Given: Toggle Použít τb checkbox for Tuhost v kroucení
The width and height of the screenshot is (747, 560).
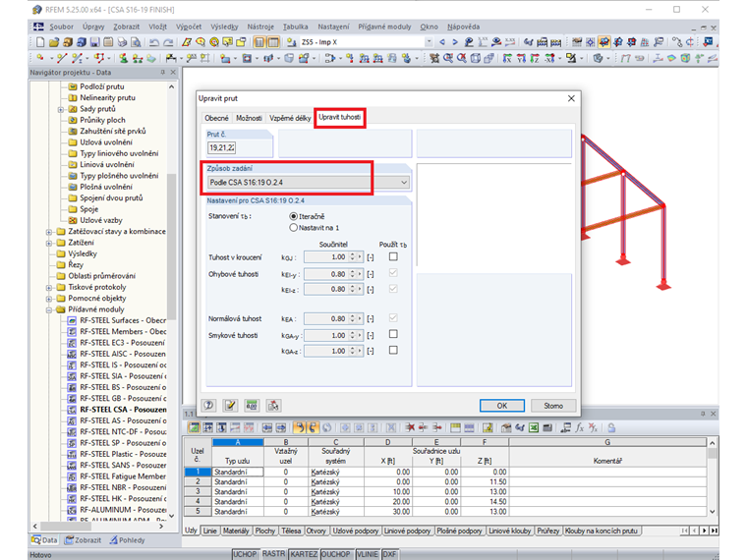Looking at the screenshot, I should (x=393, y=256).
